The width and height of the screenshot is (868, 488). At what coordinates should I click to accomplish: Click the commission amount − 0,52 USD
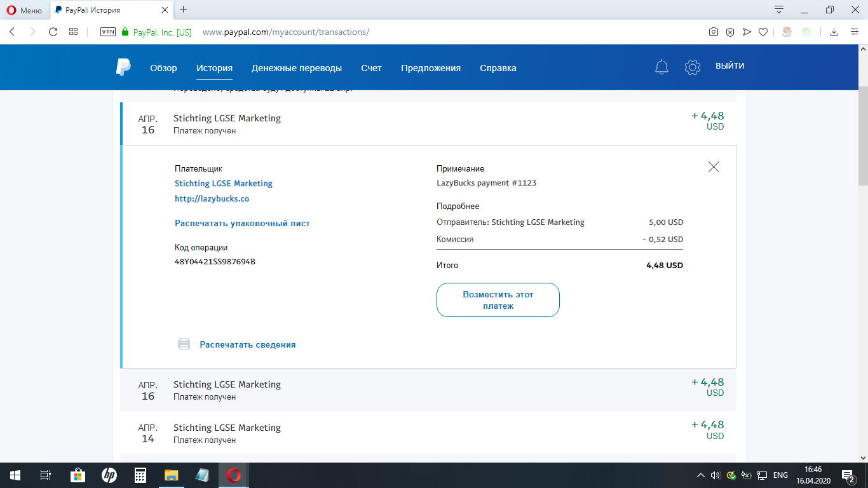click(x=662, y=240)
